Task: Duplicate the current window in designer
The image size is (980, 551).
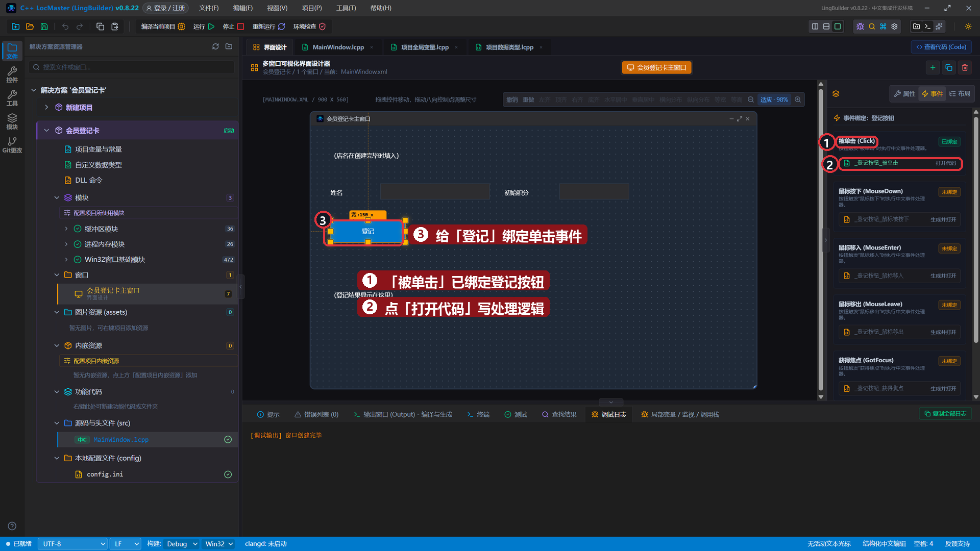Action: pyautogui.click(x=949, y=67)
